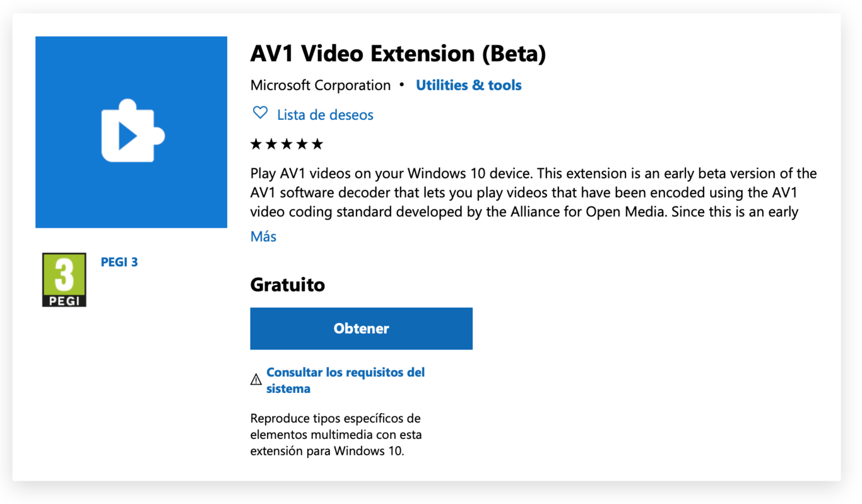Click the fourth rating star
862x504 pixels.
click(303, 144)
